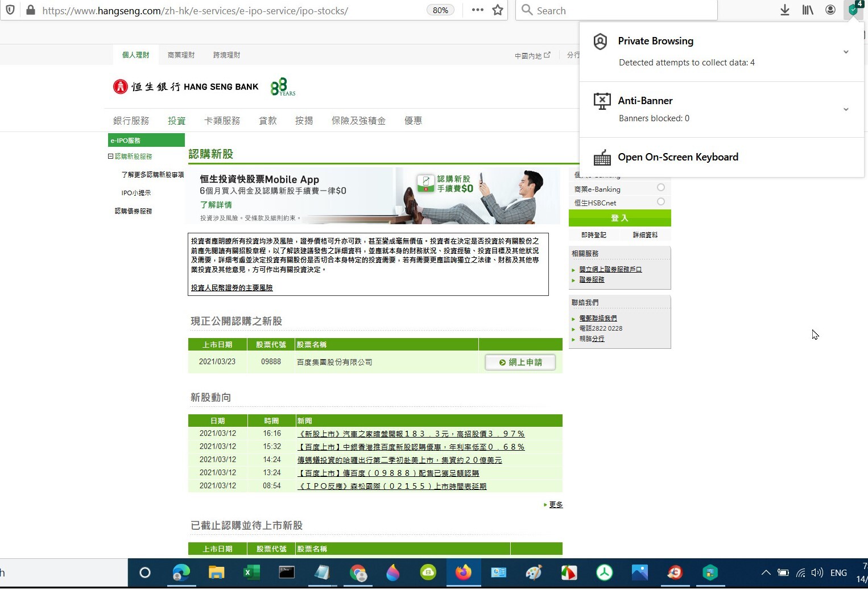Switch to the 商業理財 tab
Screen dimensions: 868x589
click(181, 55)
